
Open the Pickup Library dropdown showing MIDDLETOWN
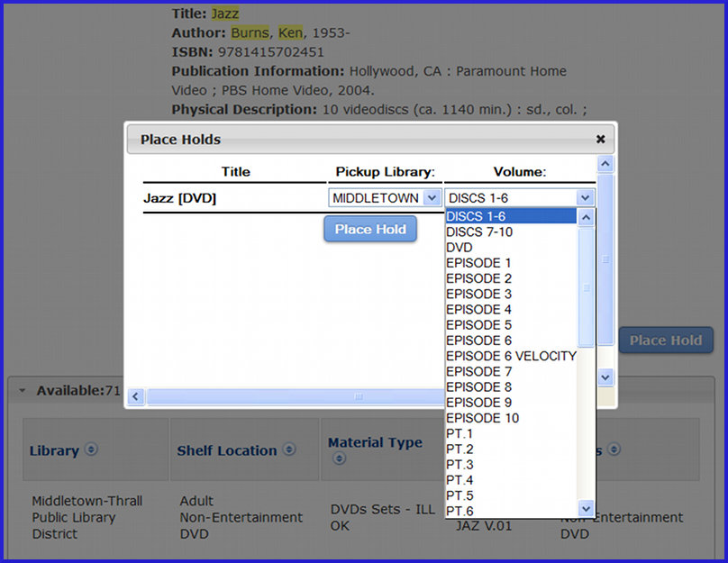tap(385, 197)
